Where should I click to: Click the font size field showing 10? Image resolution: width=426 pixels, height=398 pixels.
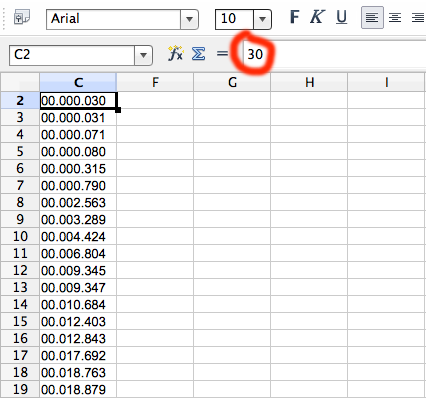click(x=234, y=19)
